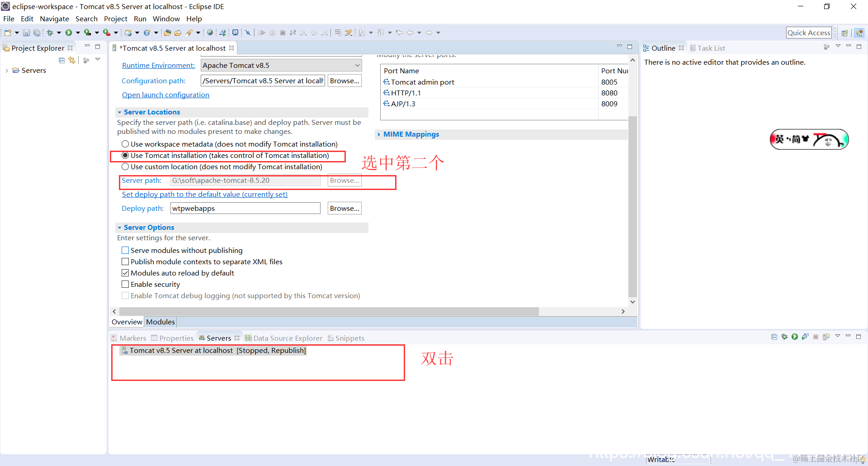The image size is (868, 466).
Task: Open the Servers view menu dropdown
Action: (838, 336)
